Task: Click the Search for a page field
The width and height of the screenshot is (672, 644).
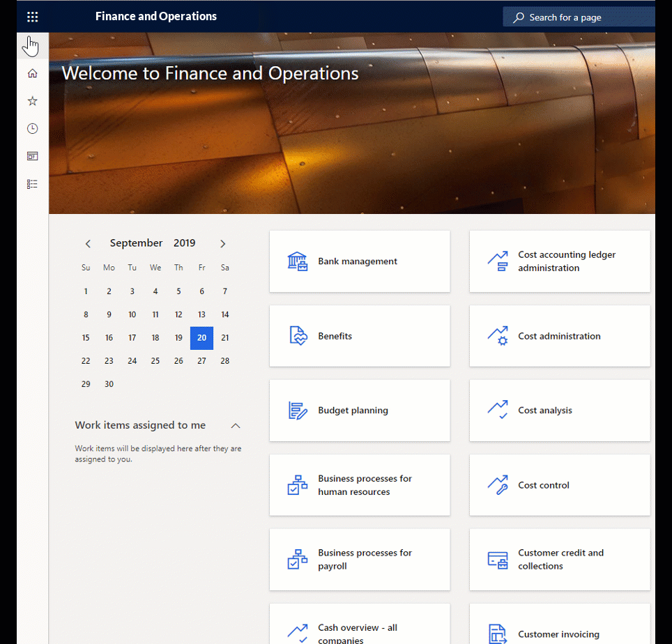Action: click(x=579, y=17)
